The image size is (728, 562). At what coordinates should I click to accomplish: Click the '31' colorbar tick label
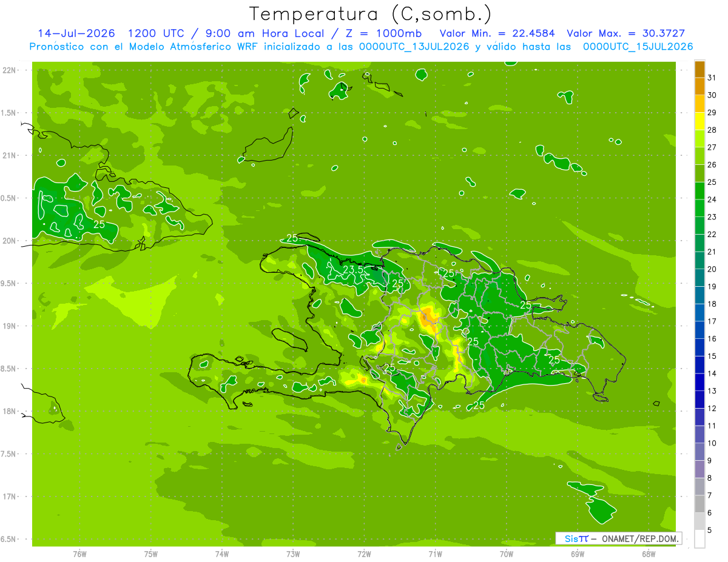pyautogui.click(x=712, y=78)
